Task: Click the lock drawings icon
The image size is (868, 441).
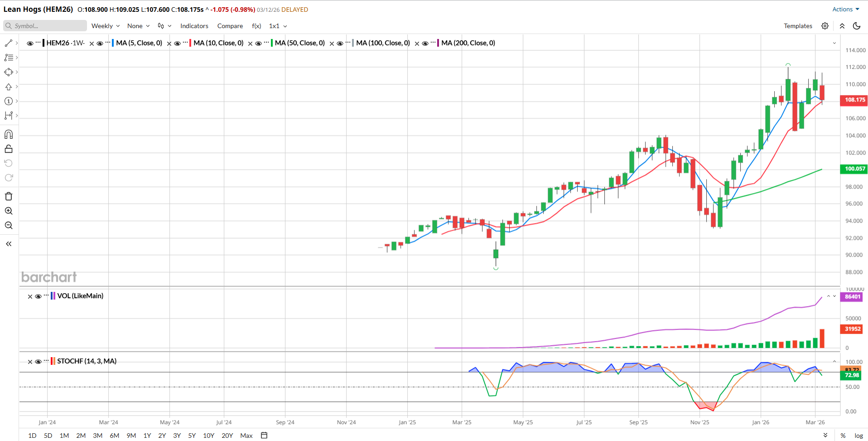Action: point(8,149)
